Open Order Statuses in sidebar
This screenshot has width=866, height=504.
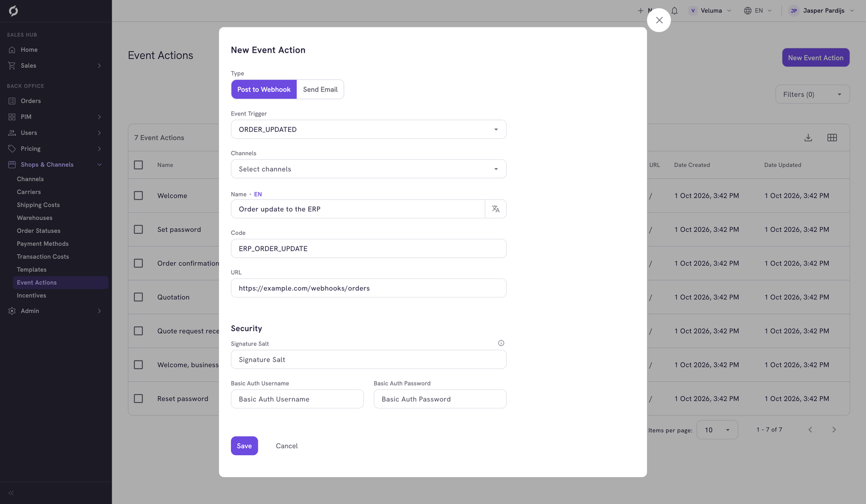[39, 231]
